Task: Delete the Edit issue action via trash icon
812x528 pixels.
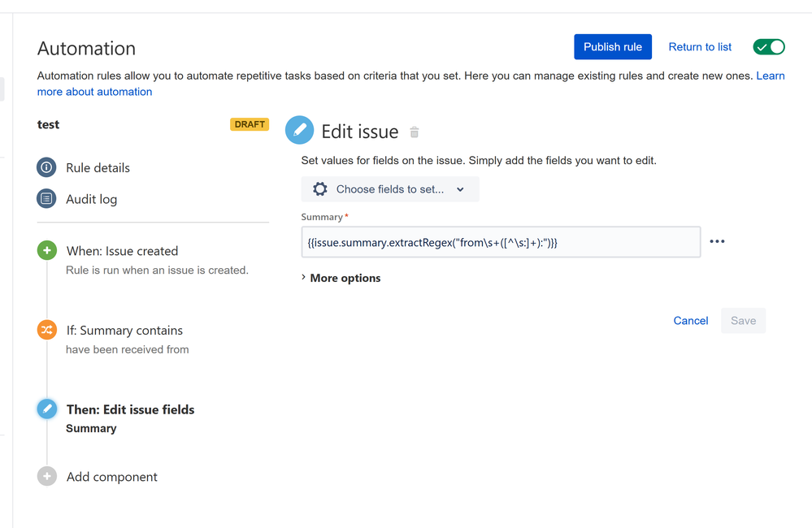Action: 415,132
